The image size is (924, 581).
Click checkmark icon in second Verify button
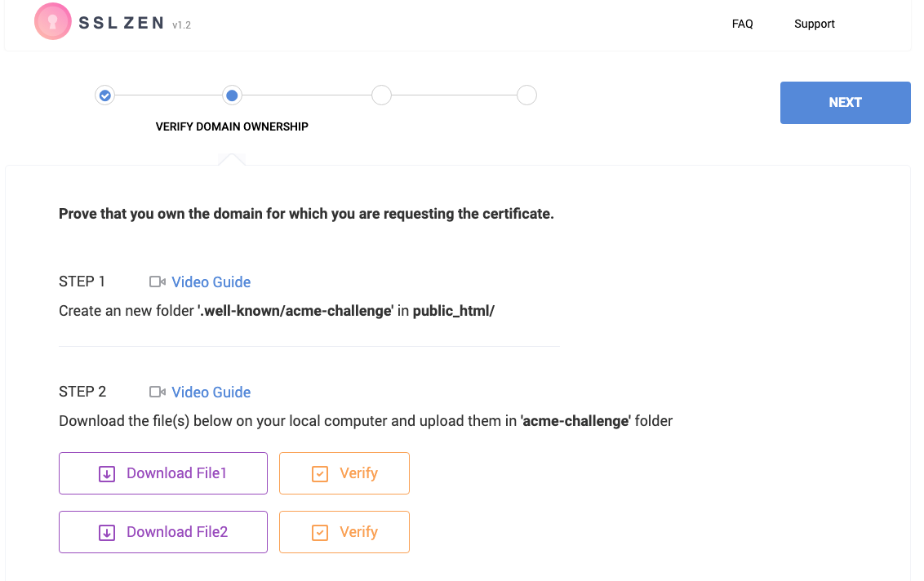click(320, 533)
